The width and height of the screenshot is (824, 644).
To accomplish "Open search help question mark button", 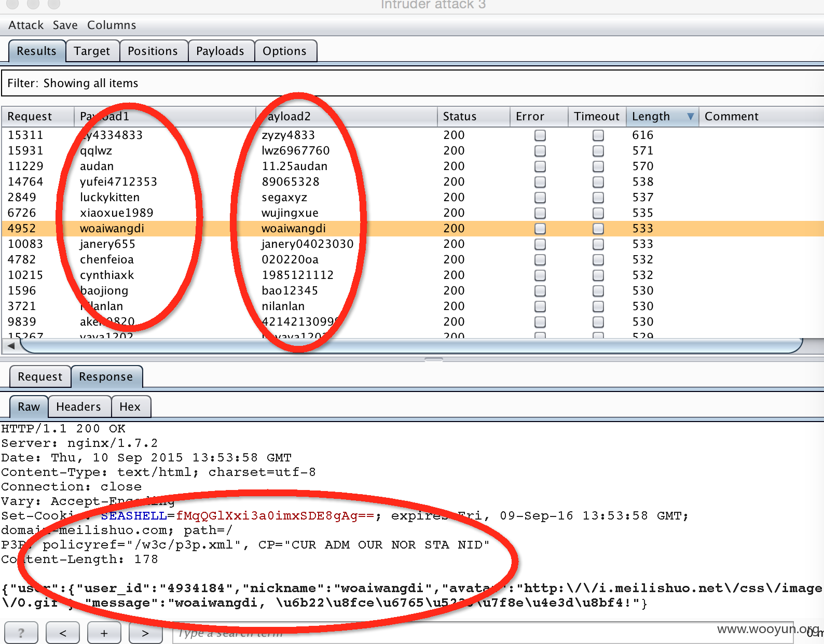I will pyautogui.click(x=21, y=633).
